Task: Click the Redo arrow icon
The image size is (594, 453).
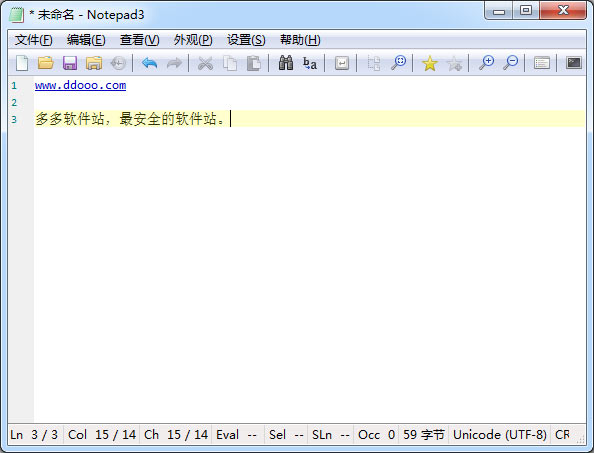Action: [174, 63]
